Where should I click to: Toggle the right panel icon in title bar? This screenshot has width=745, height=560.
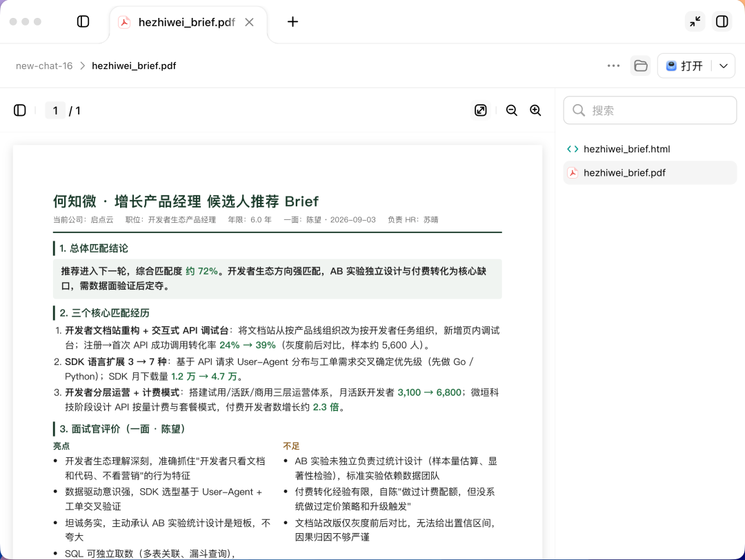pos(722,21)
